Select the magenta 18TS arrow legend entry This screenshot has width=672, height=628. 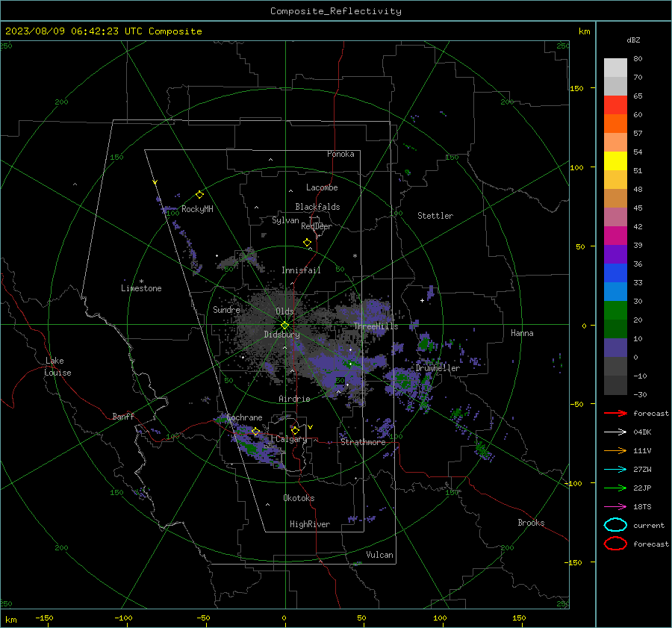click(615, 507)
